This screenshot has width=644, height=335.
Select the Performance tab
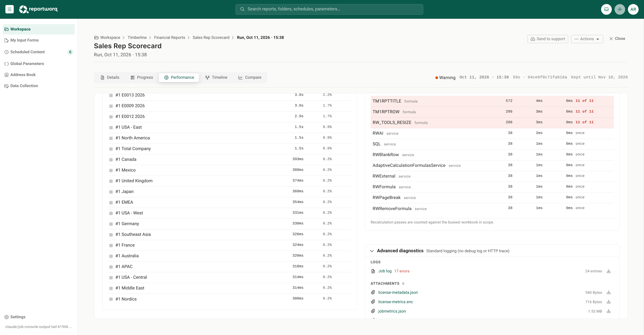(179, 77)
